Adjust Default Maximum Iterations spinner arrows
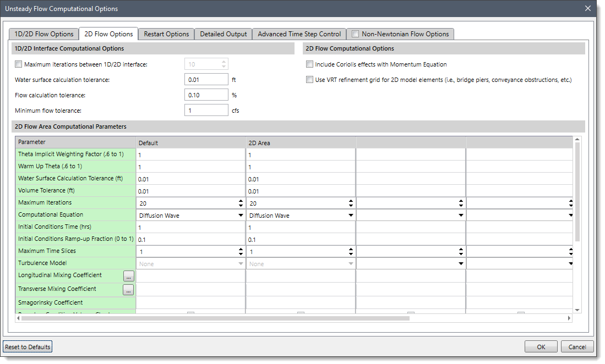This screenshot has height=364, width=605. (241, 203)
